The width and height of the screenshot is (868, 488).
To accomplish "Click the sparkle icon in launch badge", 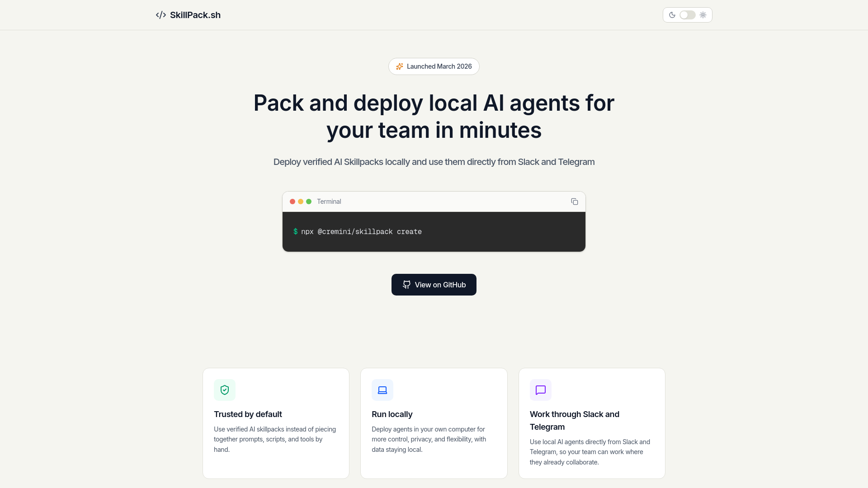I will pyautogui.click(x=400, y=66).
